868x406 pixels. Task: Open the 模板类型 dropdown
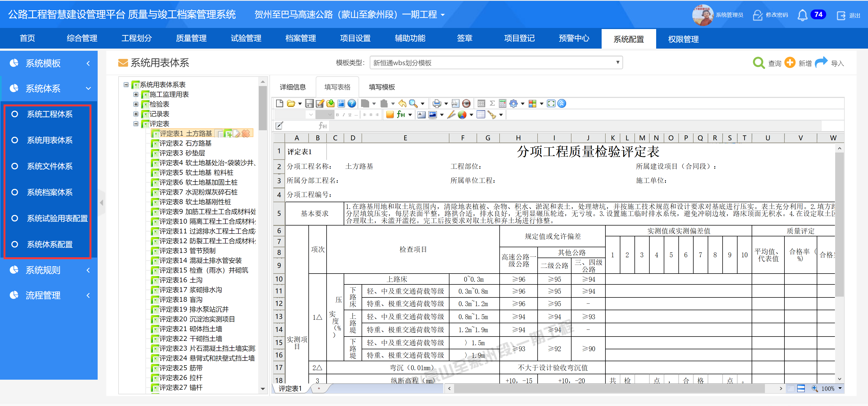click(496, 63)
